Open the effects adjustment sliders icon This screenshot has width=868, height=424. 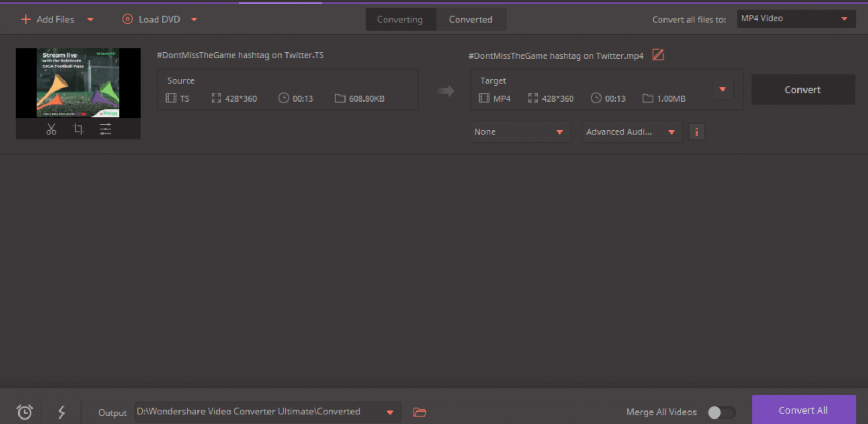pyautogui.click(x=105, y=129)
